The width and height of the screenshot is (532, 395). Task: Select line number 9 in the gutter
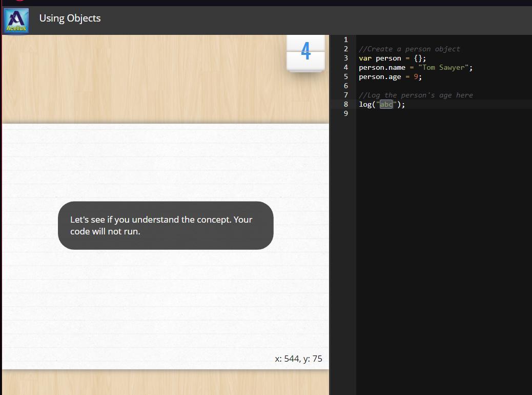coord(346,114)
